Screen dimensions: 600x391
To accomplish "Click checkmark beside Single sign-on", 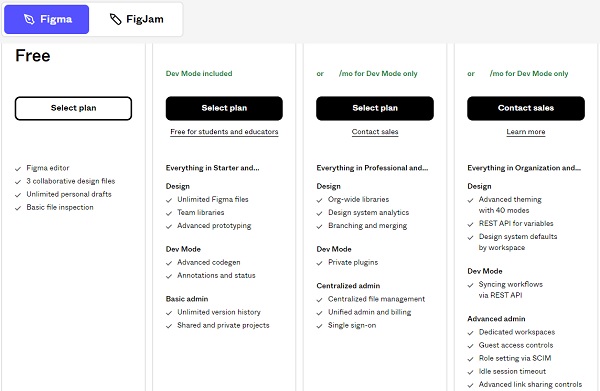I will [320, 326].
